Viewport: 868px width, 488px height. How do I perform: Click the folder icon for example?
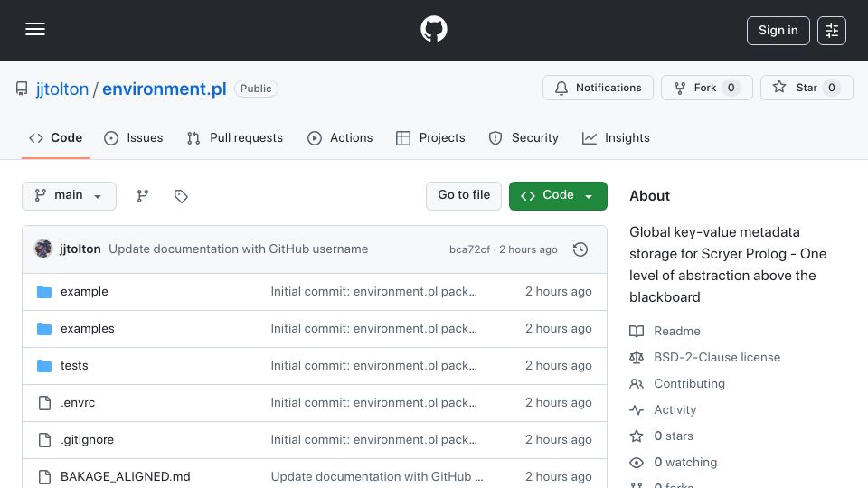pyautogui.click(x=44, y=292)
